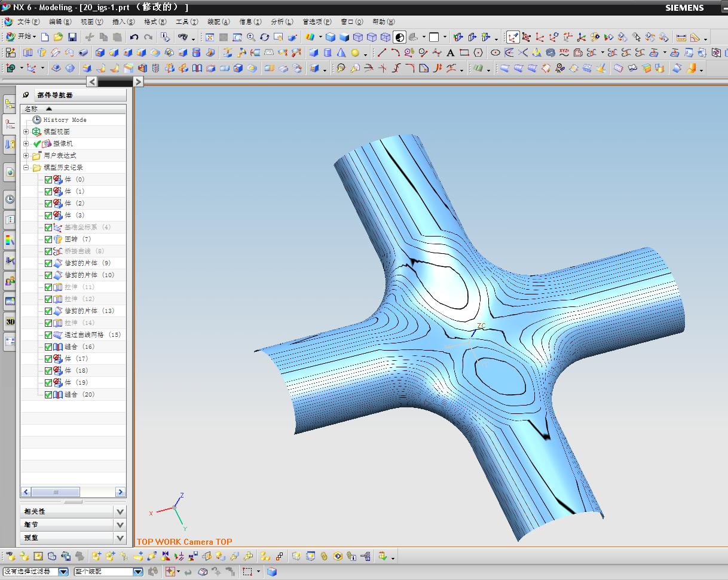Image resolution: width=728 pixels, height=580 pixels.
Task: Toggle checkbox for 缝合 (20) feature
Action: coord(48,394)
